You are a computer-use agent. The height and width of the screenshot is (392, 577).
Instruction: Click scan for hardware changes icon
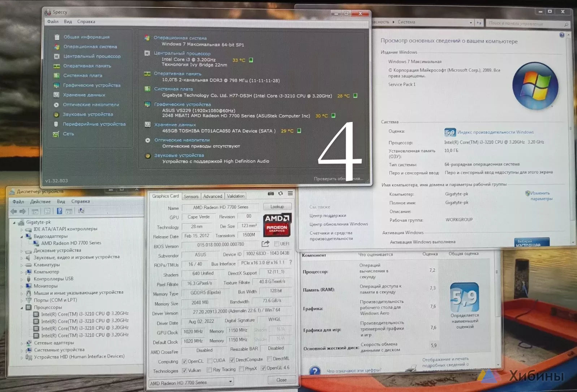pyautogui.click(x=81, y=211)
